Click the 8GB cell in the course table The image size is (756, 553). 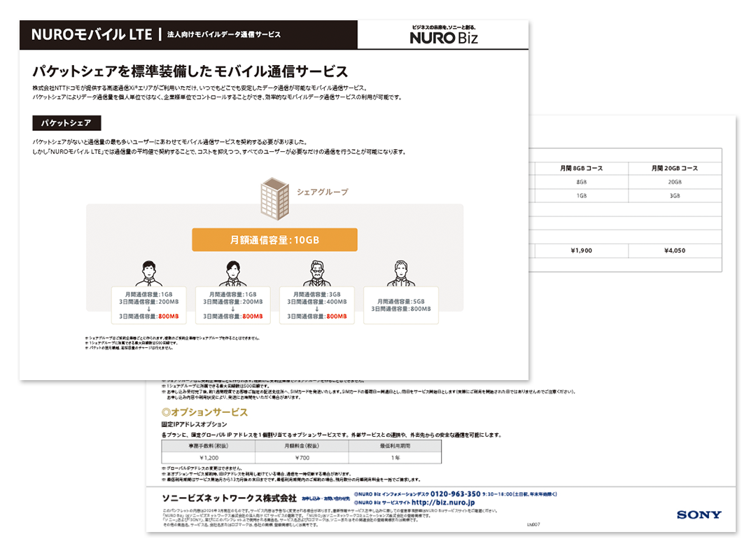tap(582, 182)
